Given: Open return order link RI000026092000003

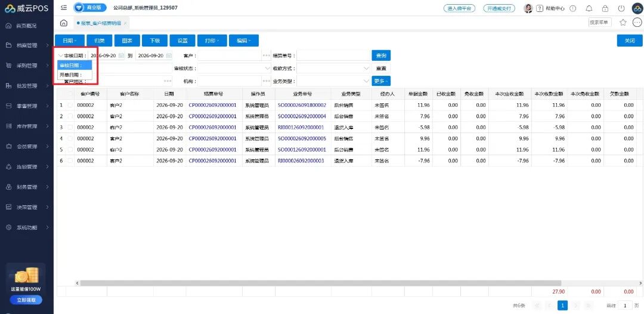Looking at the screenshot, I should 301,161.
